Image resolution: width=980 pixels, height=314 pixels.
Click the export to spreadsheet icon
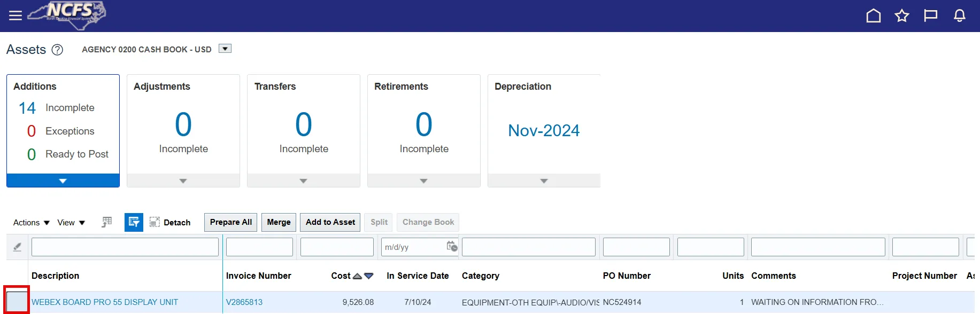pyautogui.click(x=107, y=222)
